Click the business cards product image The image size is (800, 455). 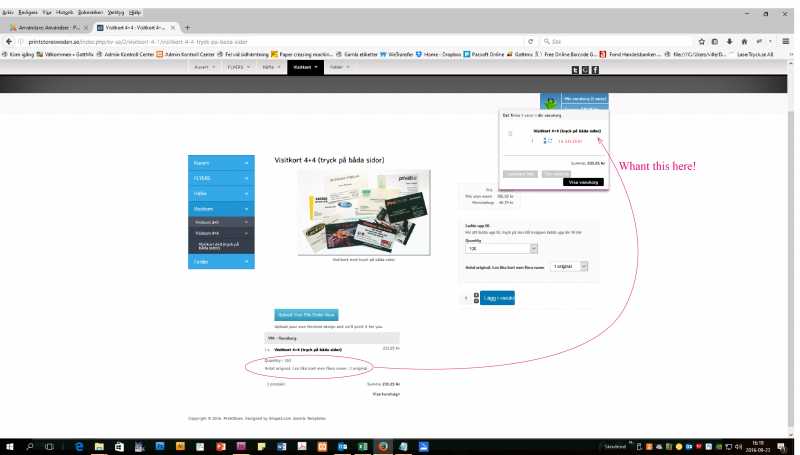364,212
